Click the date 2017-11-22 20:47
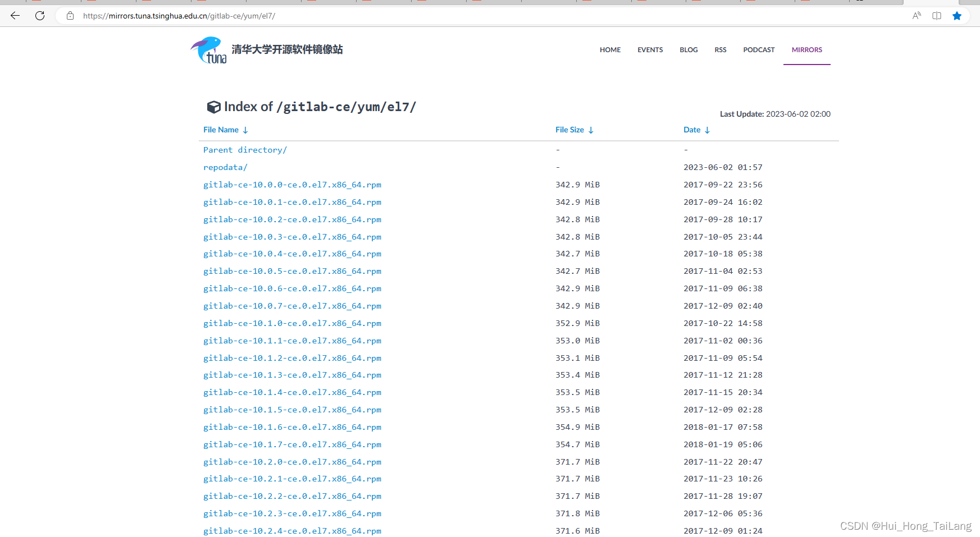The width and height of the screenshot is (980, 537). click(723, 462)
